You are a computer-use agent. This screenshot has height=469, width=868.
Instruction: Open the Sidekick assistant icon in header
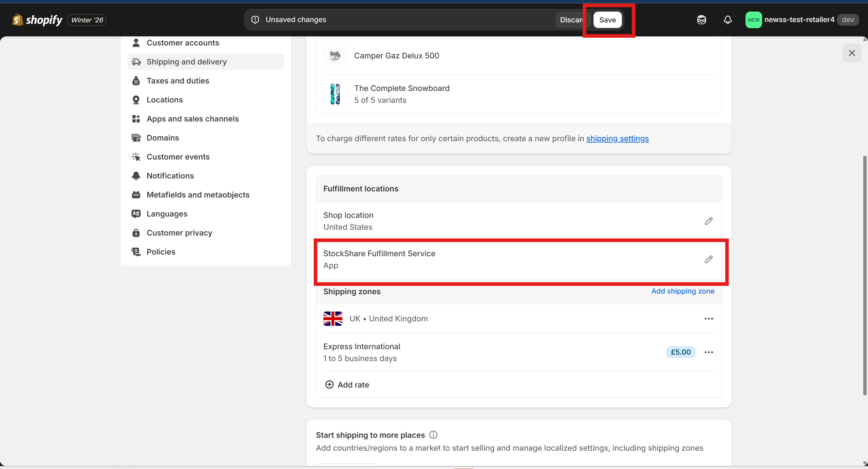[x=701, y=20]
